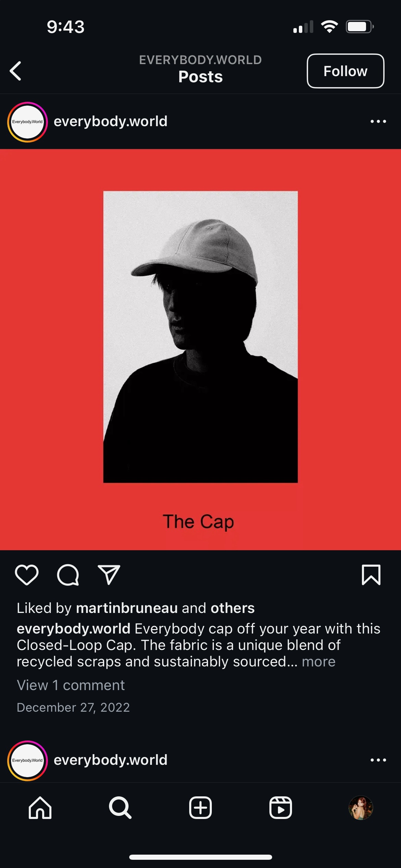Viewport: 401px width, 868px height.
Task: Create a new post with plus icon
Action: 200,808
